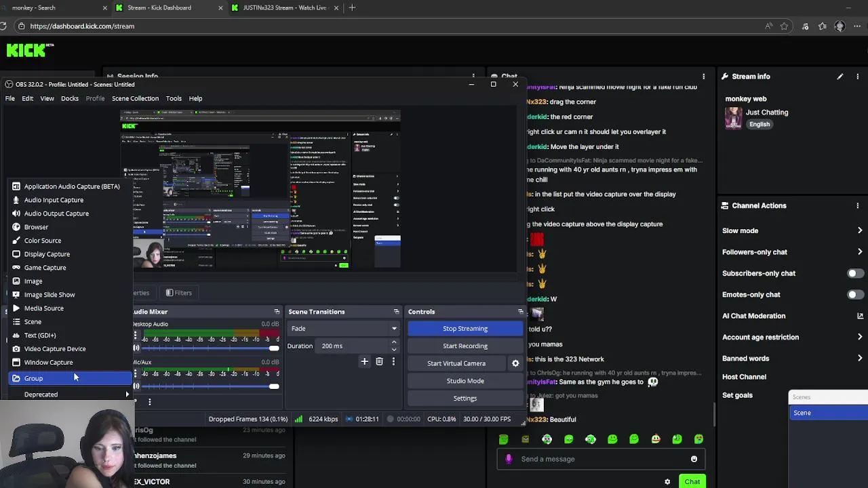Start the Virtual Camera

click(x=456, y=363)
